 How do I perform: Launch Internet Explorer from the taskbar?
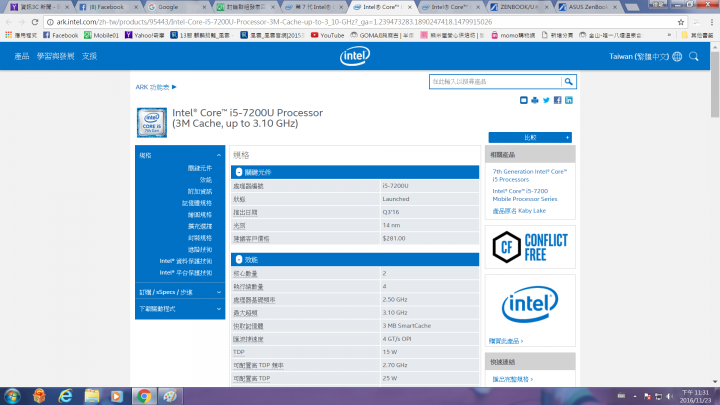[x=66, y=396]
